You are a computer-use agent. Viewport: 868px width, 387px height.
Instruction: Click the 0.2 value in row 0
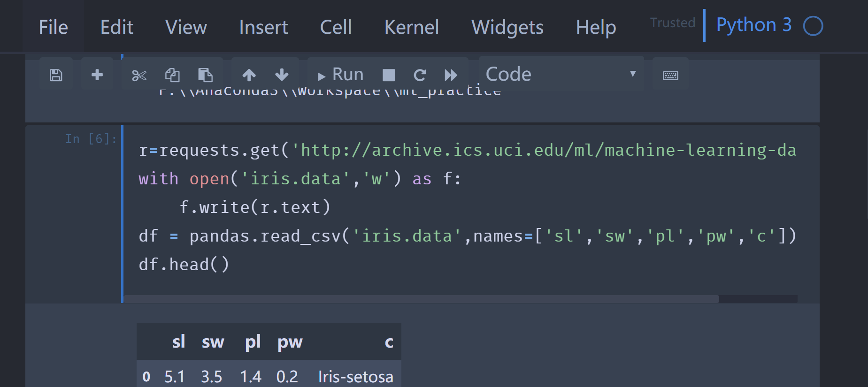(287, 377)
